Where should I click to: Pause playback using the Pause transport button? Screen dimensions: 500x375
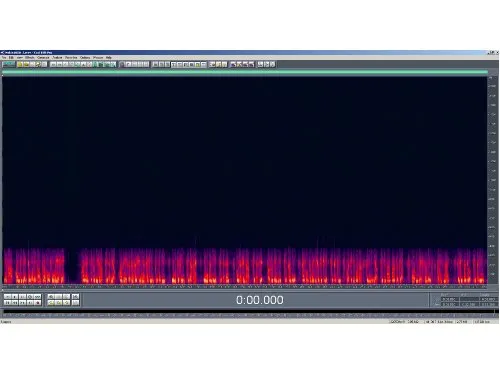(x=22, y=296)
